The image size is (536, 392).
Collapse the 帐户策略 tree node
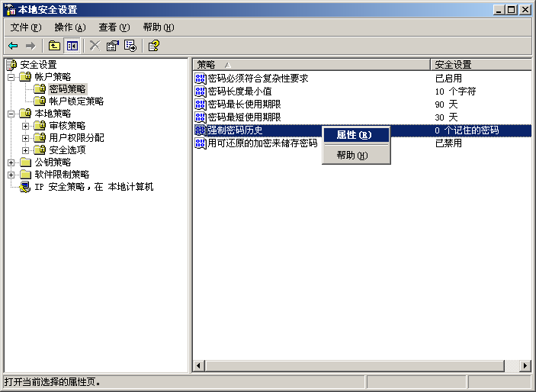[11, 77]
